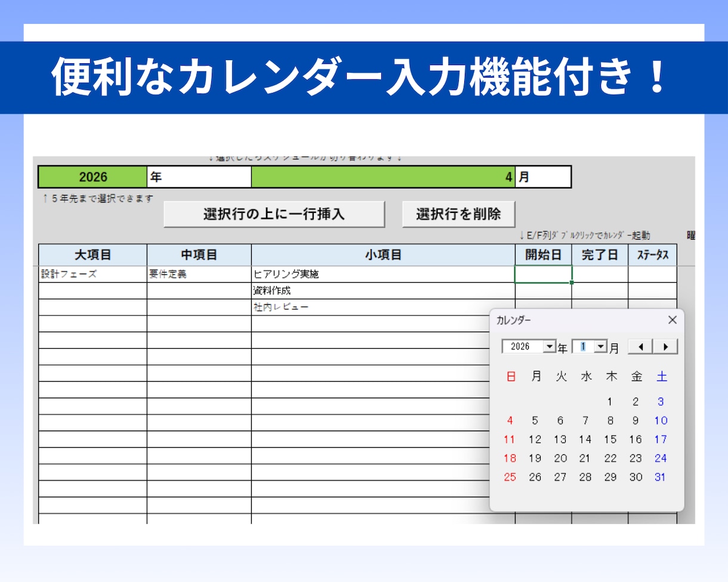Viewport: 728px width, 582px height.
Task: Pick Sunday 25 in the calendar
Action: pyautogui.click(x=510, y=477)
